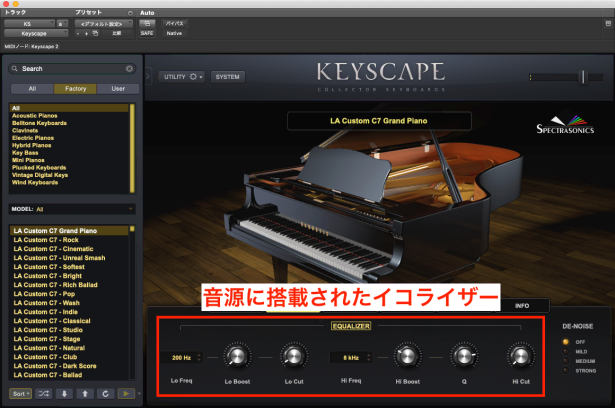Open the preset settings menu circle icon
Screen dimensions: 615x408
point(130,13)
